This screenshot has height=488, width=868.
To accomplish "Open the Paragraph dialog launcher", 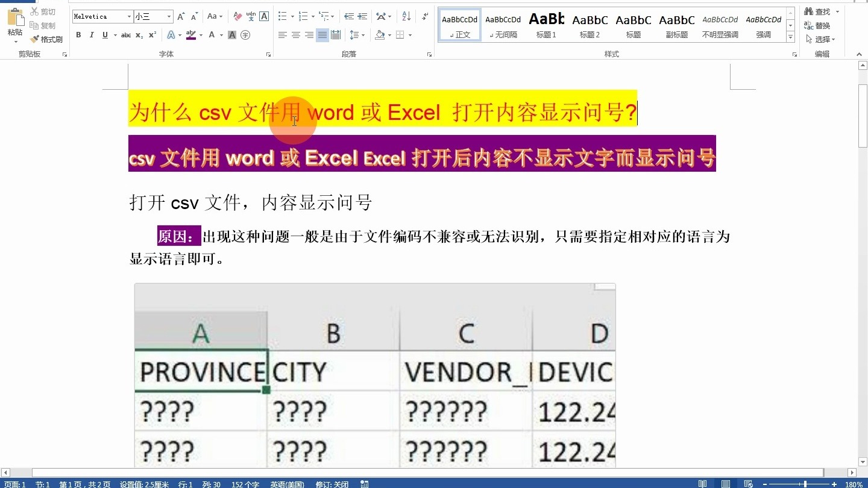I will [429, 54].
